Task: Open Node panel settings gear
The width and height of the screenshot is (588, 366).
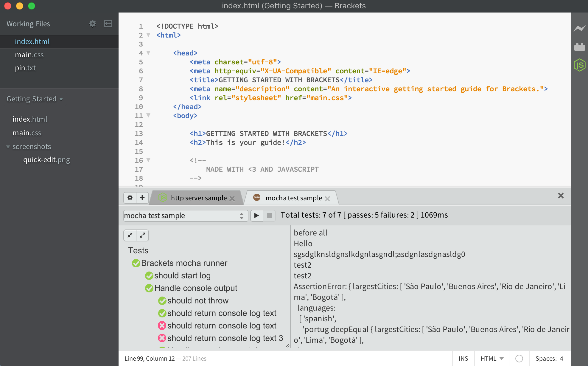Action: click(x=130, y=198)
